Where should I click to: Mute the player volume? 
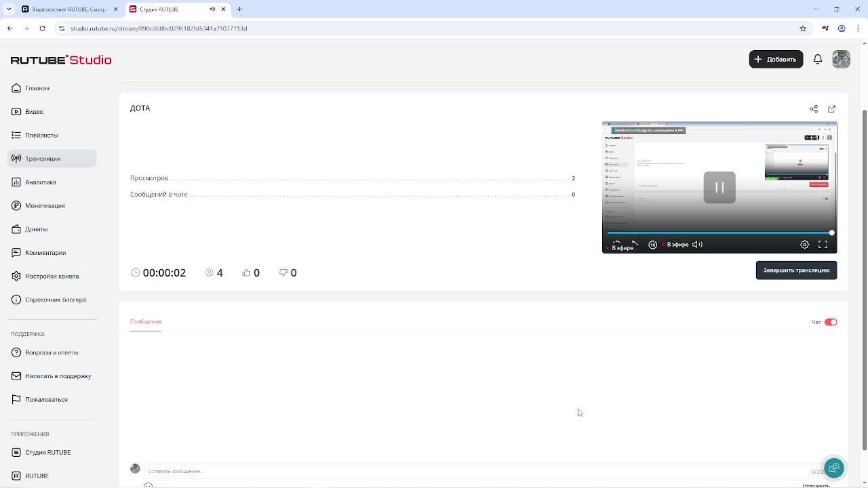click(697, 245)
